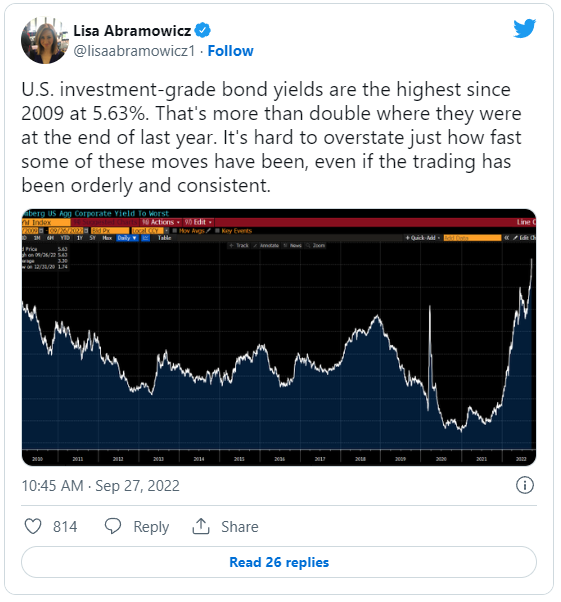The width and height of the screenshot is (561, 602).
Task: Click the Add Data input field
Action: [x=472, y=238]
